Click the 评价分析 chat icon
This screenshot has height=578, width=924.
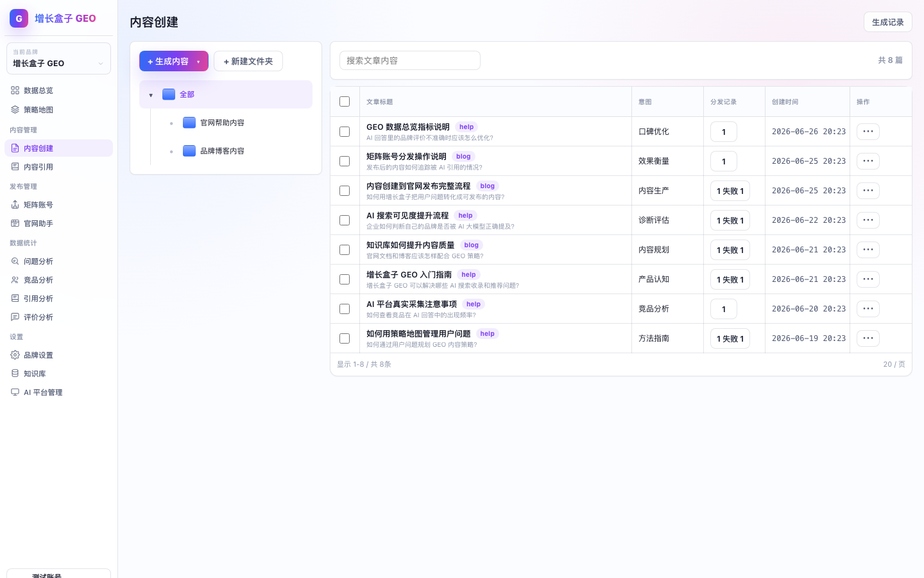tap(15, 317)
